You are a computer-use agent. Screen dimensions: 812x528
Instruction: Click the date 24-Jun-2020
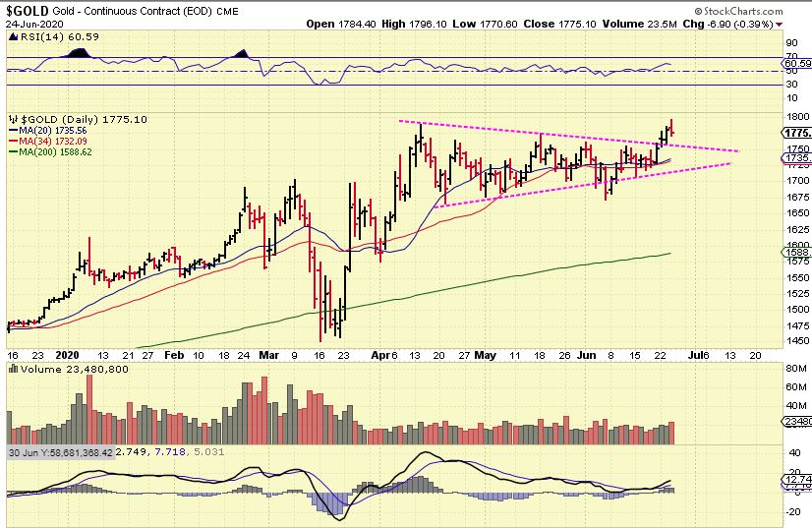[x=34, y=24]
